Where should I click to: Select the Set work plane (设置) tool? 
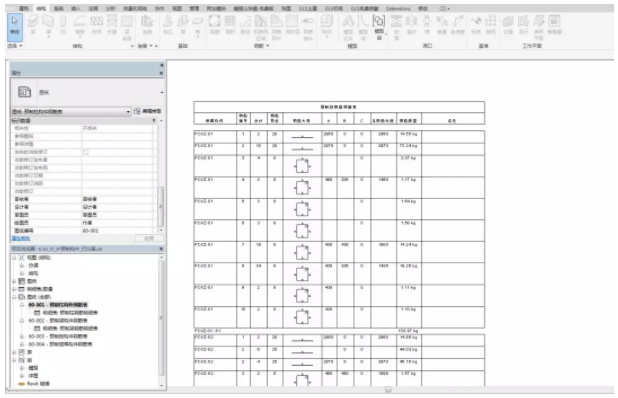(508, 25)
